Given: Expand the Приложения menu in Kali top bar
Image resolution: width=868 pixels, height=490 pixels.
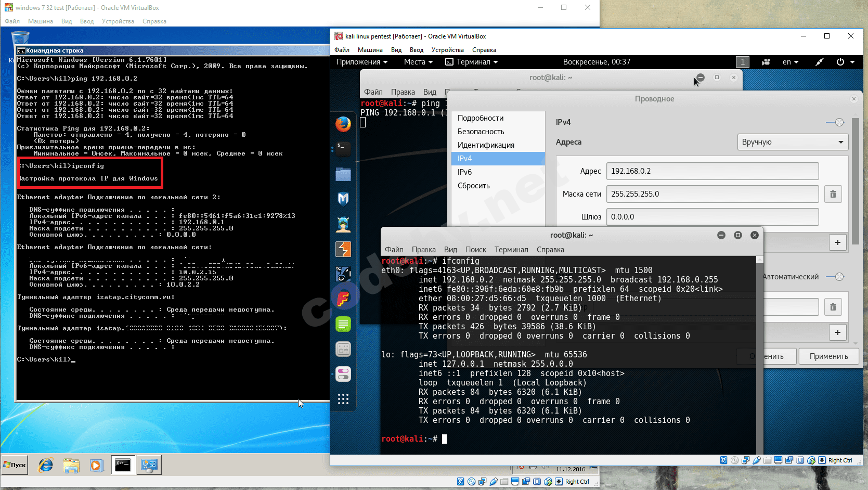Looking at the screenshot, I should point(362,62).
